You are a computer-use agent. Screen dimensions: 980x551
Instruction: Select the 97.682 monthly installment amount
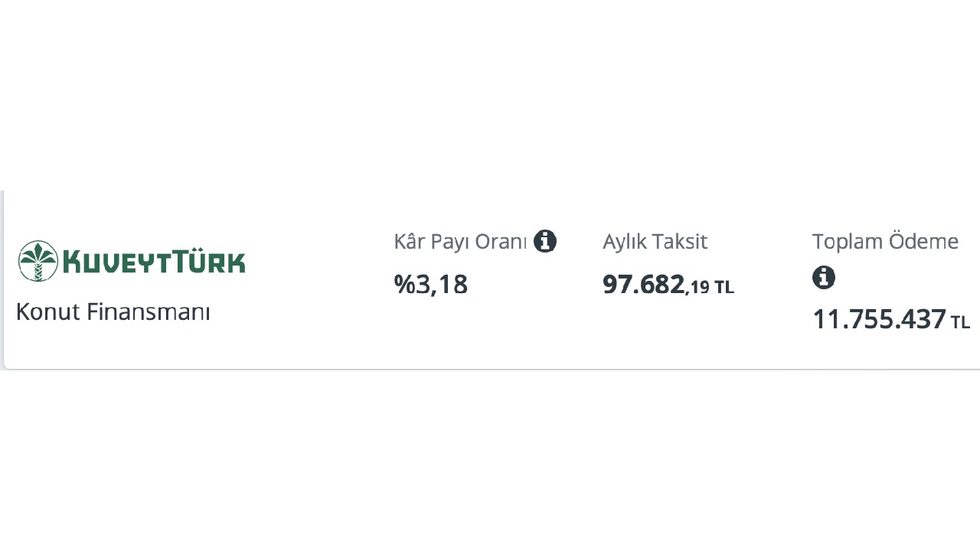coord(643,285)
